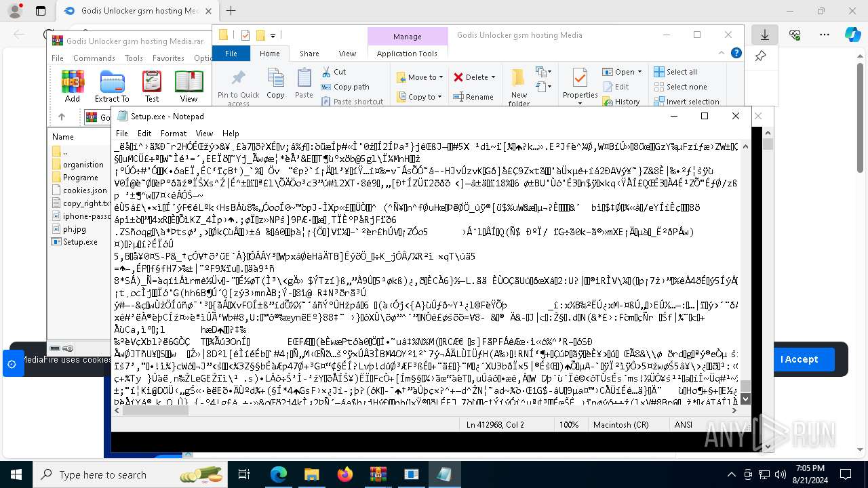Screen dimensions: 868x488
Task: Select cookies.json in WinRAR file list
Action: (79, 190)
